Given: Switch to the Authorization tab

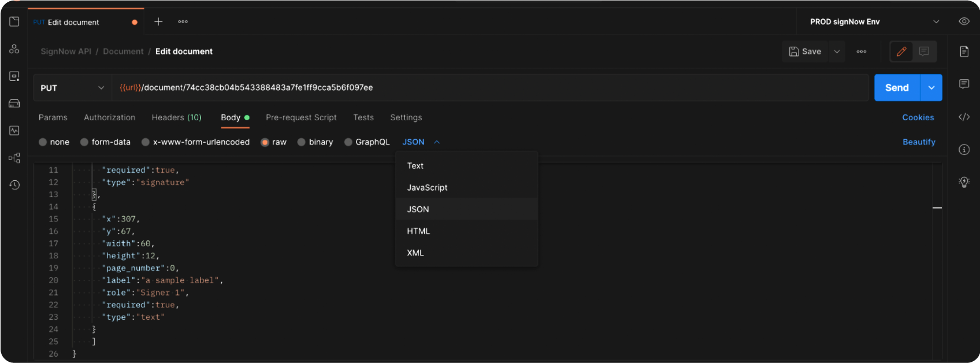Looking at the screenshot, I should click(109, 117).
